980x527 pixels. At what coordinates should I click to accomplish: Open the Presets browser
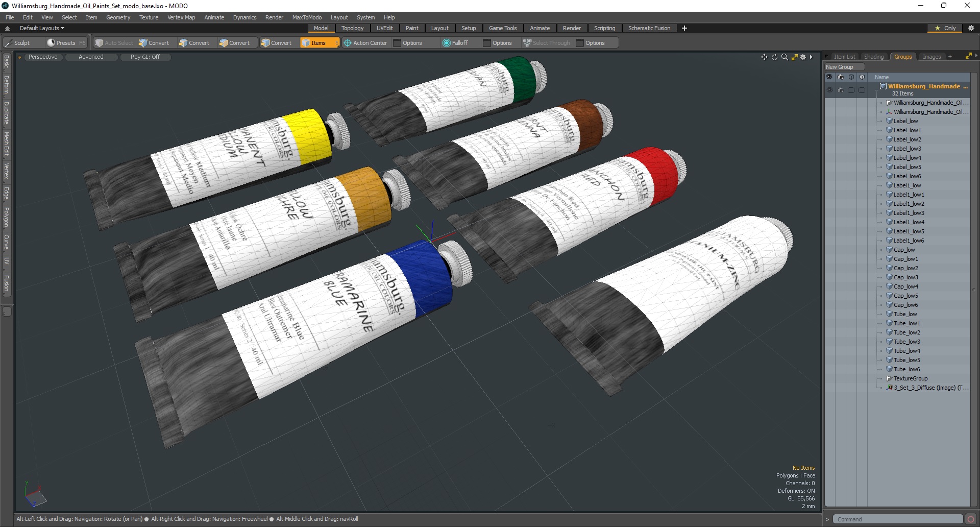66,43
